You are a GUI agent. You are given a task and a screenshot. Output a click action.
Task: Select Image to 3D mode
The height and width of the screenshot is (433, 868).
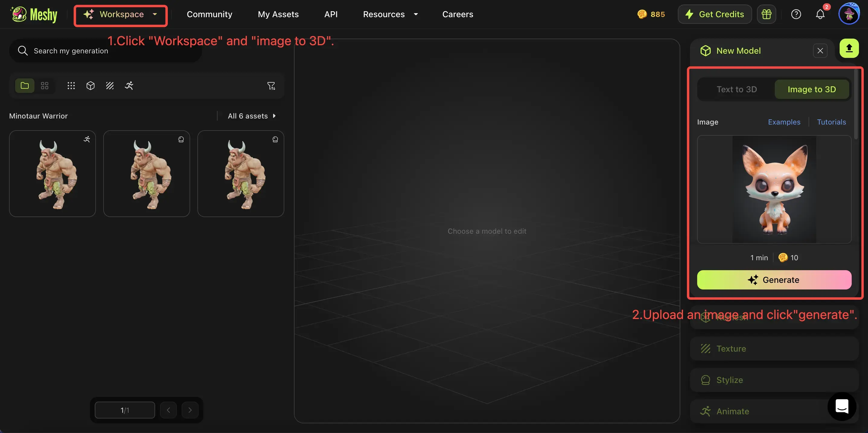click(812, 89)
